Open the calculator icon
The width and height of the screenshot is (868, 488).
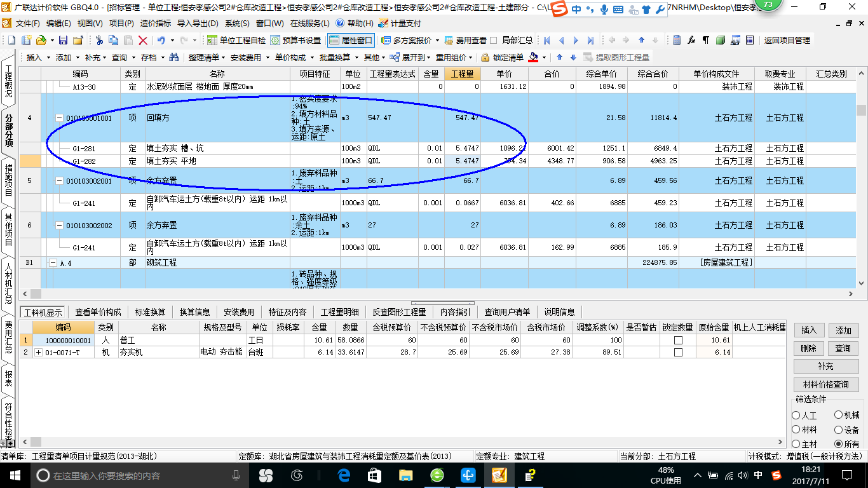point(677,40)
